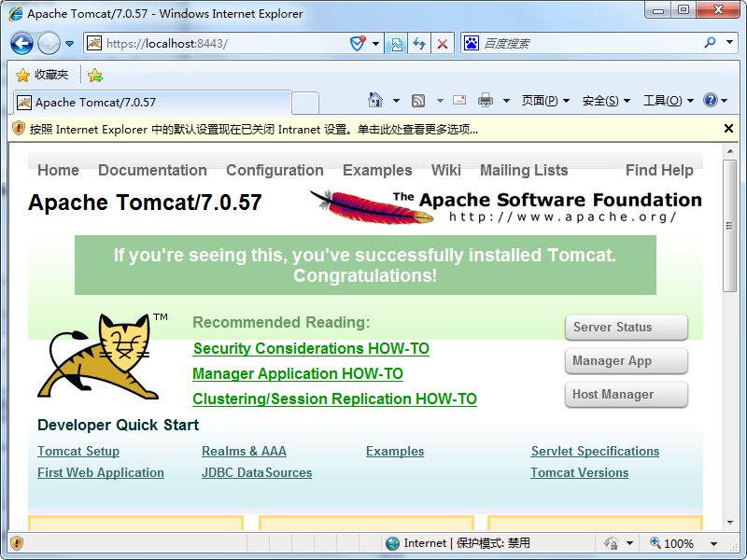Open the Wiki nav link
The height and width of the screenshot is (560, 747).
coord(446,170)
